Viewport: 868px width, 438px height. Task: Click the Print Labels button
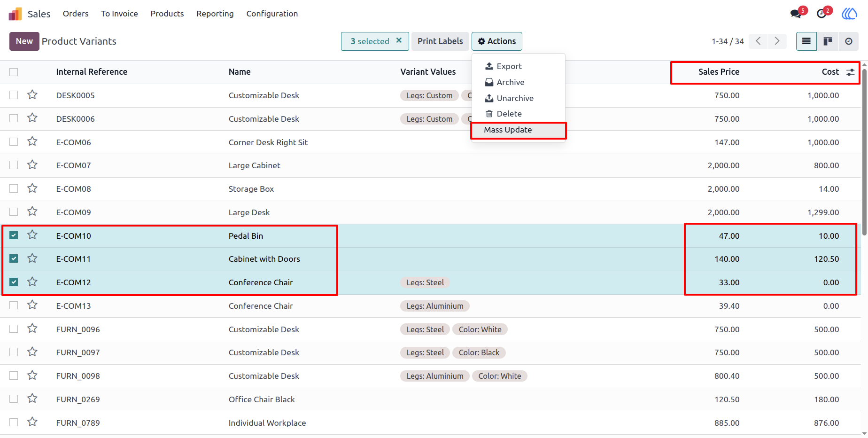[440, 41]
